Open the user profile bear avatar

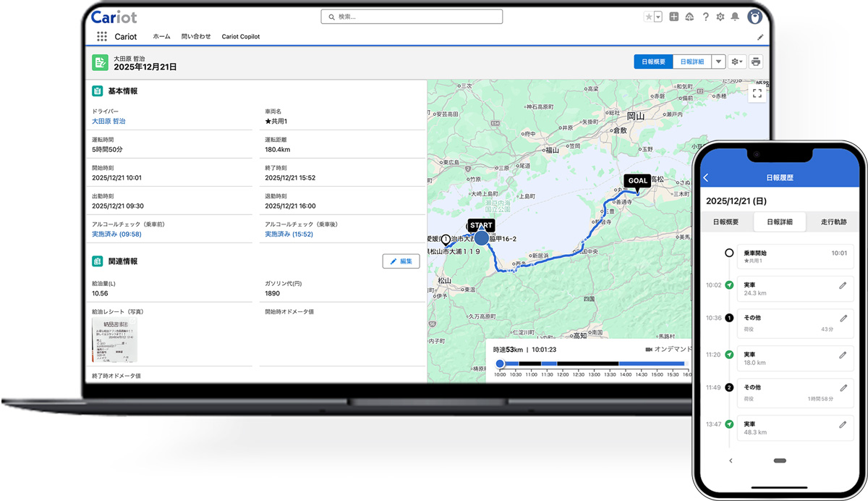[754, 17]
